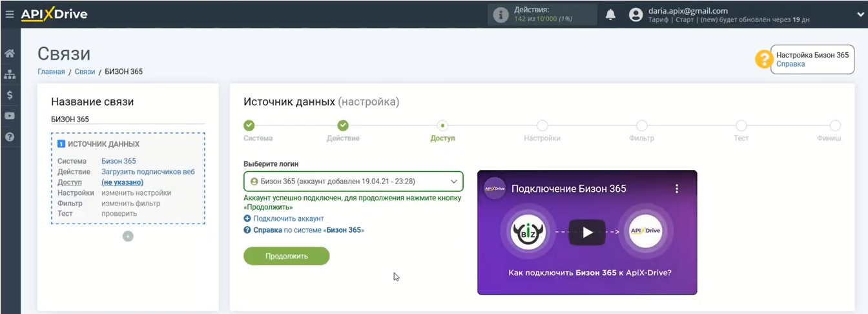Expand the account menu chevron

click(x=860, y=14)
